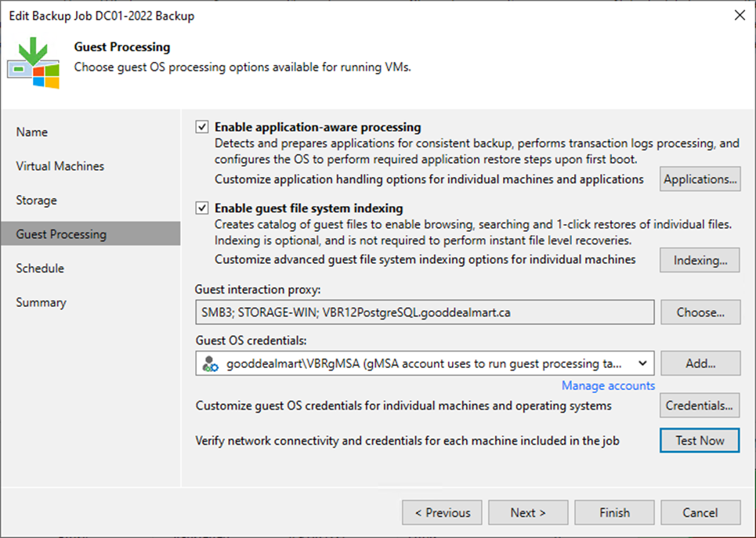
Task: Uncheck Enable guest file system indexing
Action: coord(202,208)
